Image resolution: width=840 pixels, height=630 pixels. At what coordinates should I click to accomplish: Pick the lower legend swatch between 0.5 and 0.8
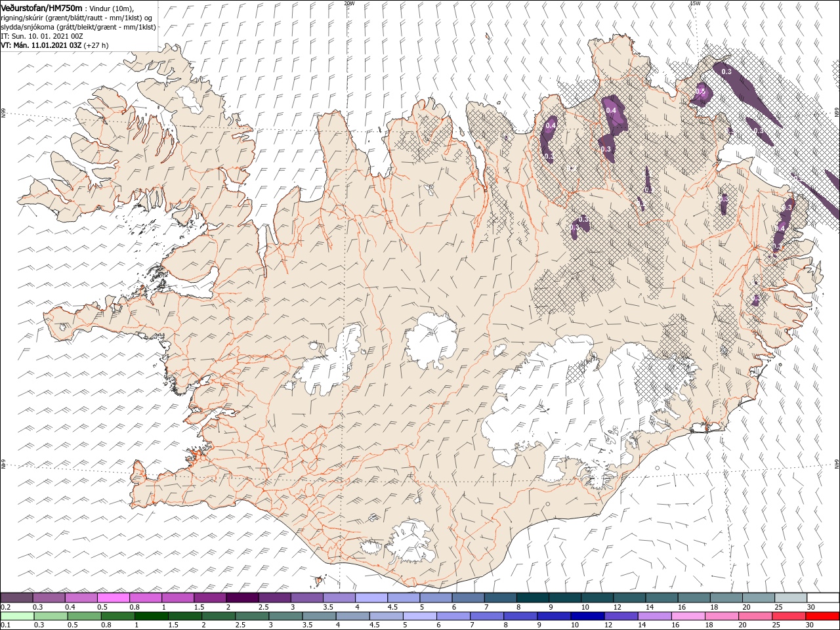tap(85, 616)
